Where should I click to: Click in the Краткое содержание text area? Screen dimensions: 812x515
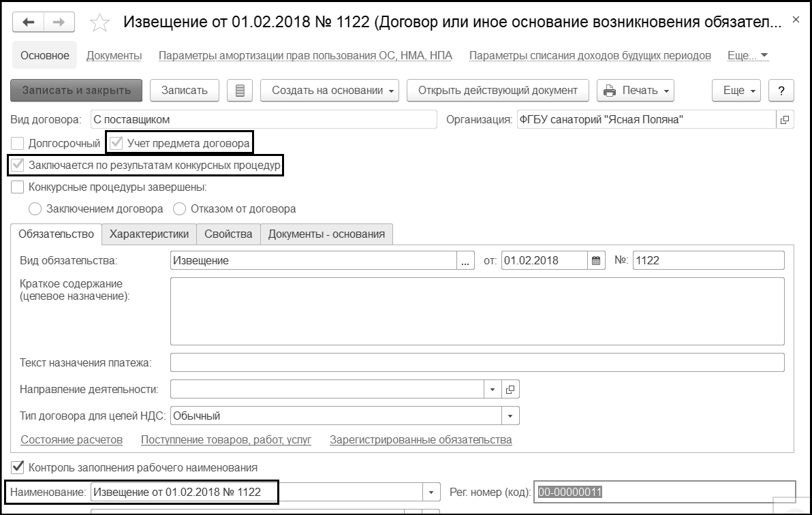[477, 311]
